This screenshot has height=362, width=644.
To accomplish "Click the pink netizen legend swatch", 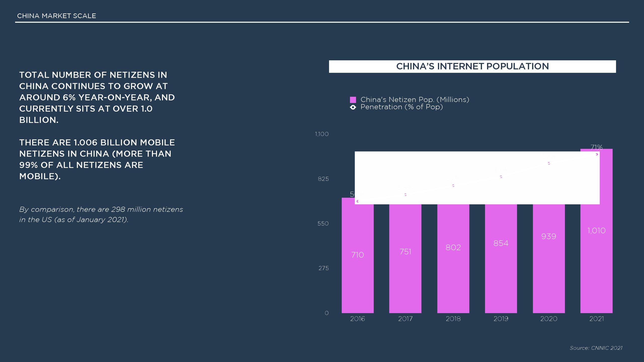I will (x=353, y=100).
